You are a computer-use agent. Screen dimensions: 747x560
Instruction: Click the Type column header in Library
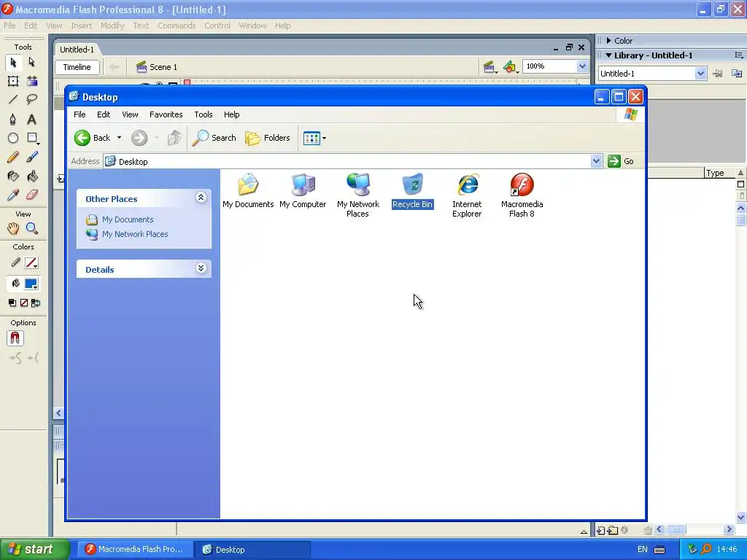[719, 173]
